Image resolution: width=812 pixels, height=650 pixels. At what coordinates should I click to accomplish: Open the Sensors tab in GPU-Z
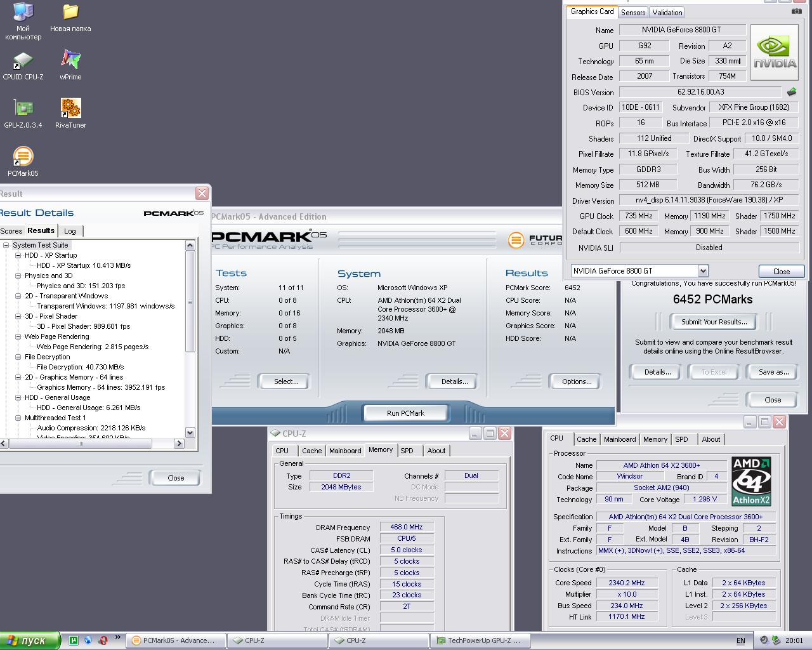pos(633,12)
